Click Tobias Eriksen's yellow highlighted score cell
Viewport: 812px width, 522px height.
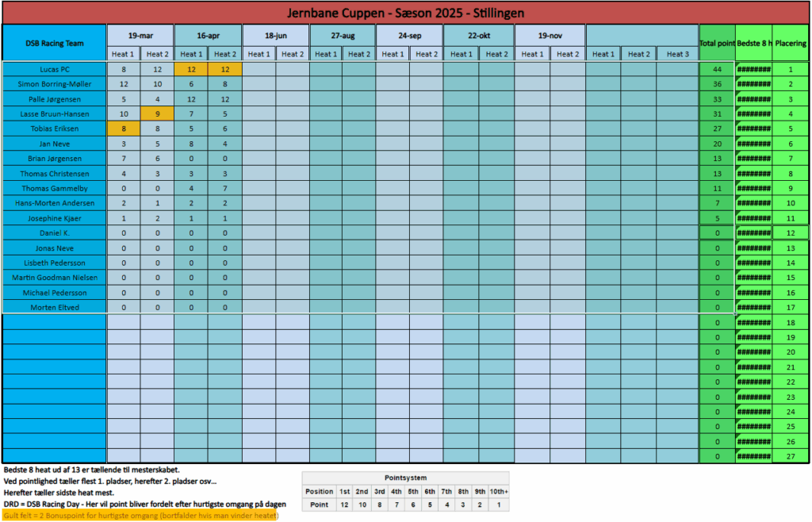[124, 129]
